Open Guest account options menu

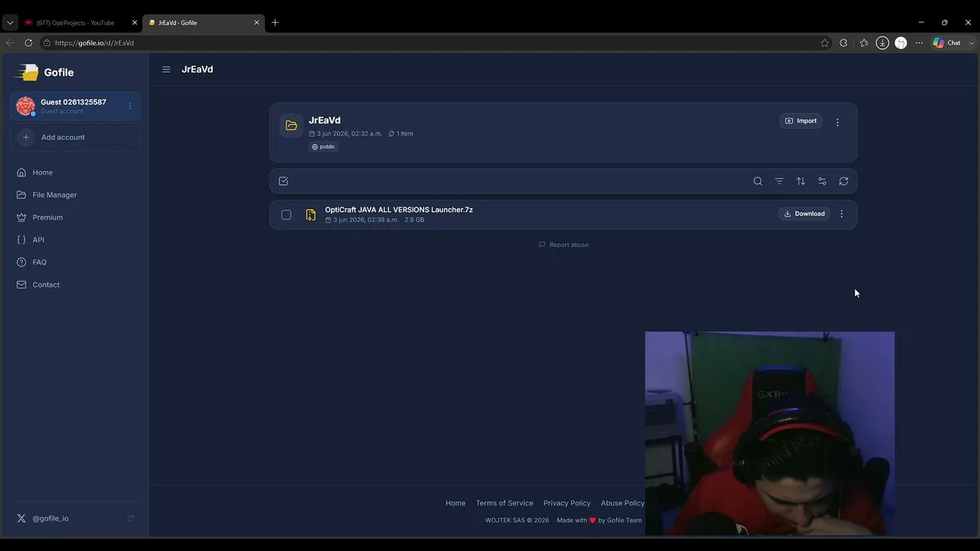pyautogui.click(x=130, y=106)
